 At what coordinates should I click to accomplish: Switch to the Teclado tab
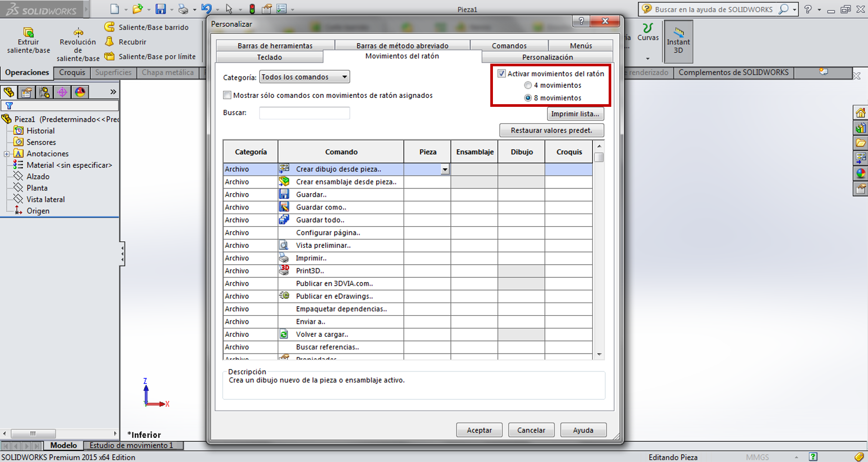coord(269,57)
